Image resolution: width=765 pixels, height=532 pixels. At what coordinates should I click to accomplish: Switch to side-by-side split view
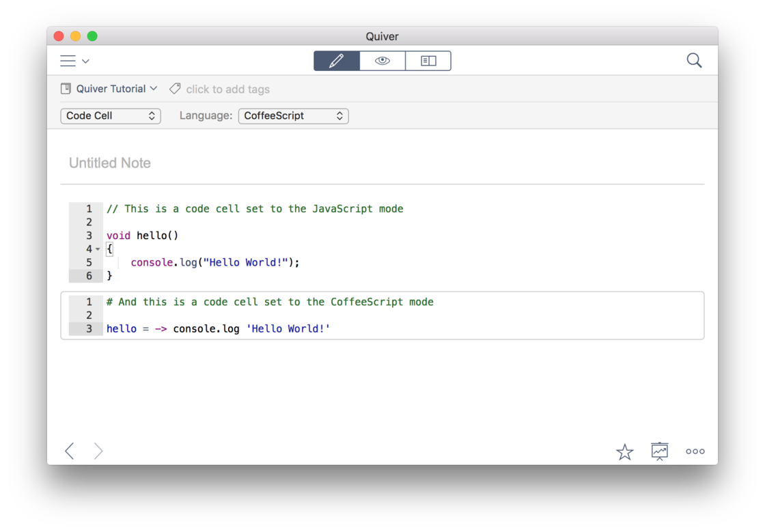(x=428, y=61)
